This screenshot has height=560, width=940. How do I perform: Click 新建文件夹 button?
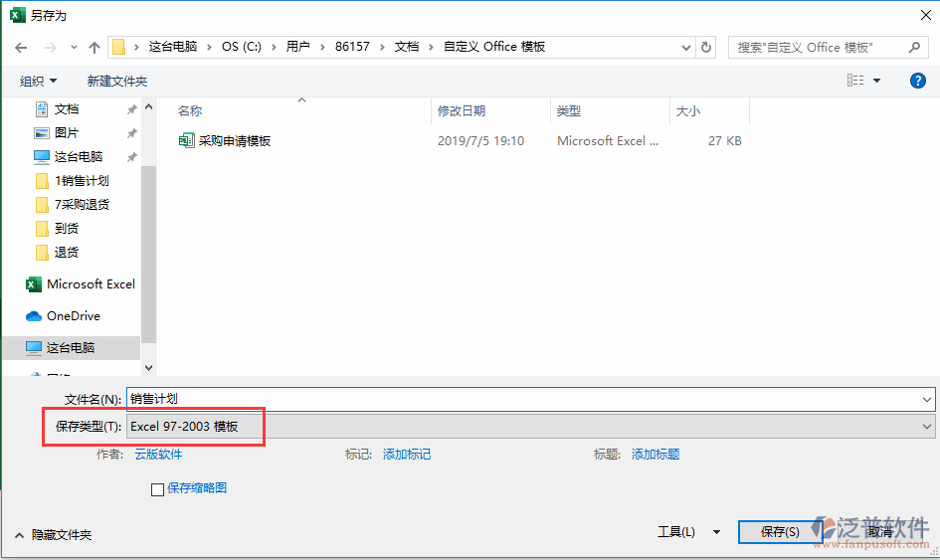coord(117,81)
